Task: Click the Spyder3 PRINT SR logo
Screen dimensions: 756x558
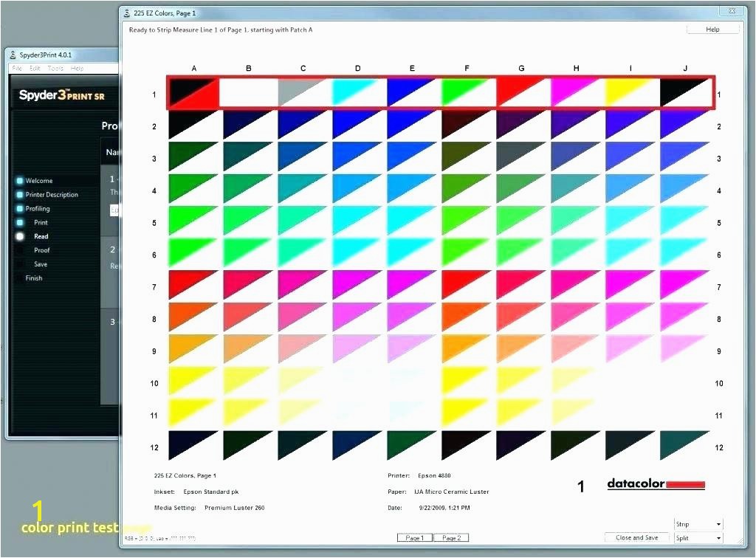Action: point(61,95)
